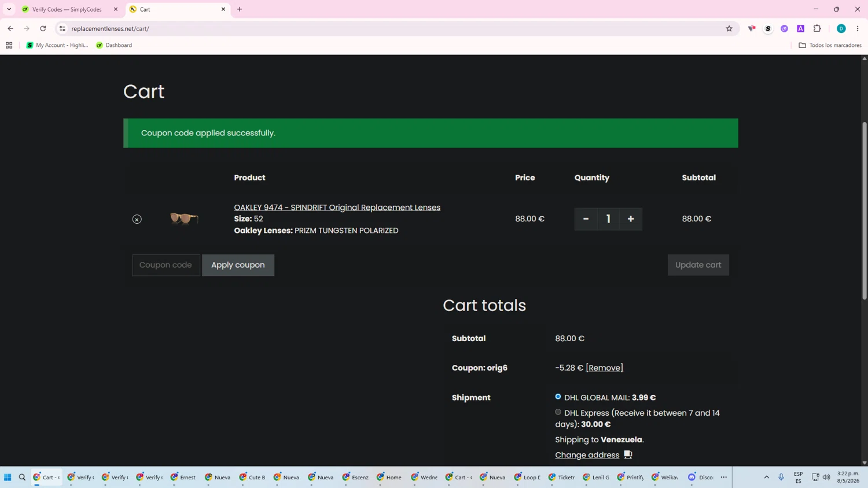The image size is (868, 488).
Task: Click the quantity value field
Action: tap(608, 219)
